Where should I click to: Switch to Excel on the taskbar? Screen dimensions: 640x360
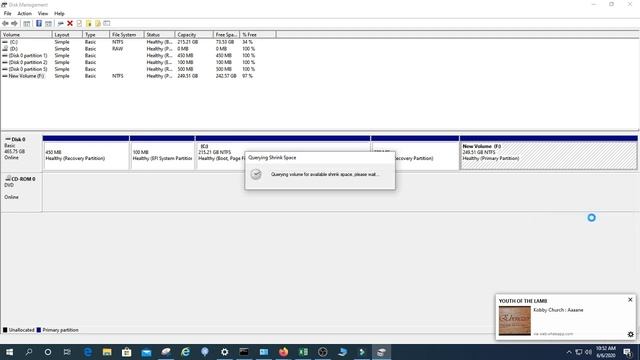pyautogui.click(x=303, y=352)
